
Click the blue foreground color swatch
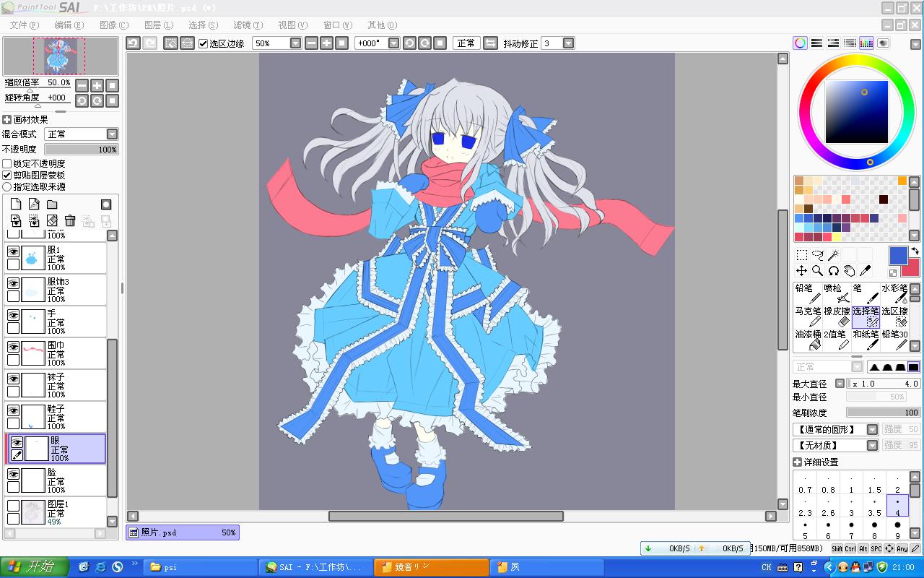tap(898, 256)
